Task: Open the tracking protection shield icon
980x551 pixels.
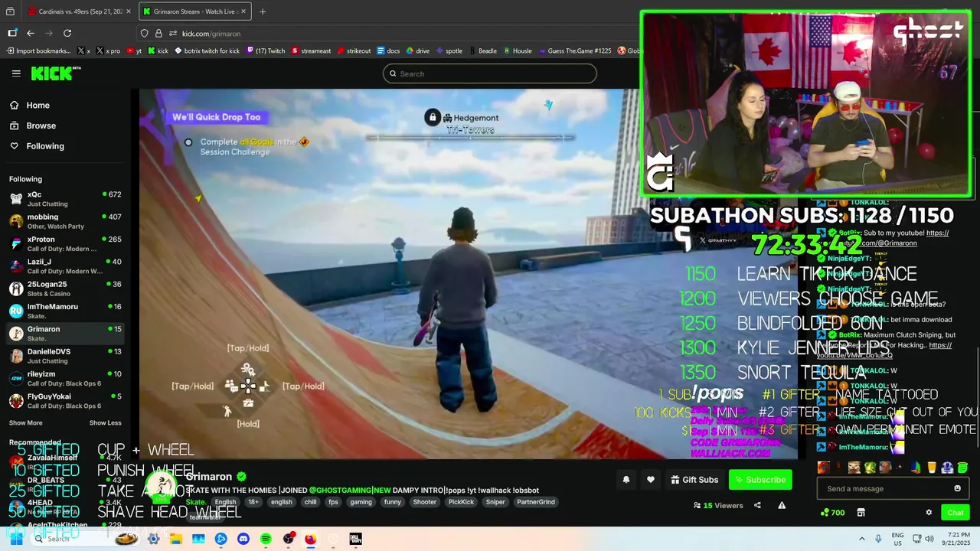Action: 144,33
